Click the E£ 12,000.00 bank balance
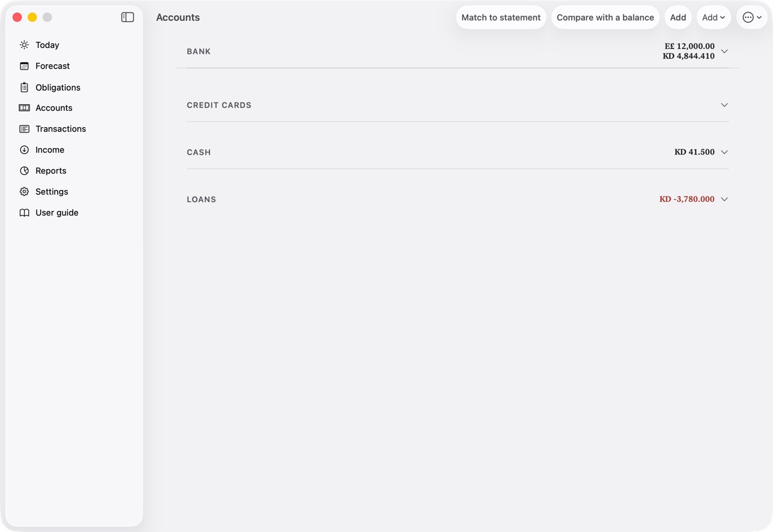Image resolution: width=773 pixels, height=532 pixels. pos(689,47)
